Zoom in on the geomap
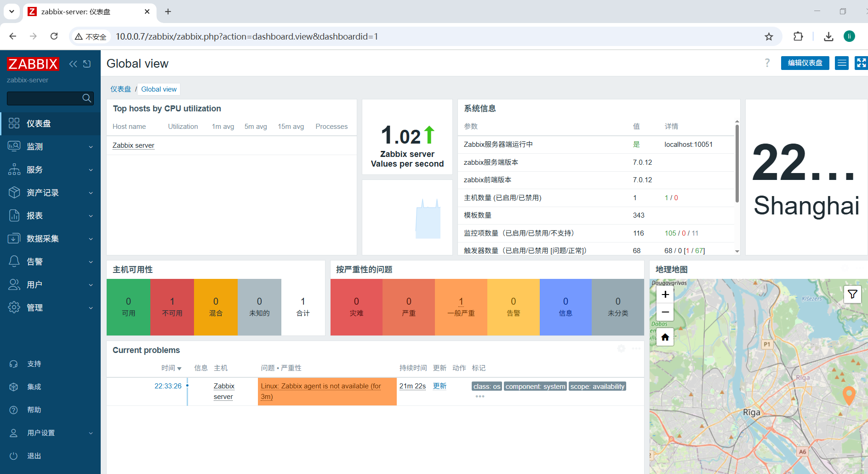Screen dimensions: 868x474 click(665, 295)
